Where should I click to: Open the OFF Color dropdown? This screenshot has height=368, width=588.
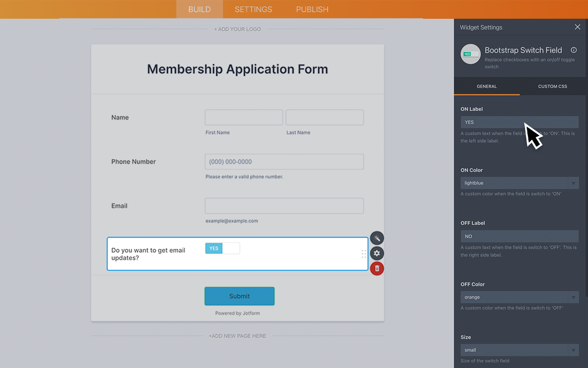click(573, 297)
